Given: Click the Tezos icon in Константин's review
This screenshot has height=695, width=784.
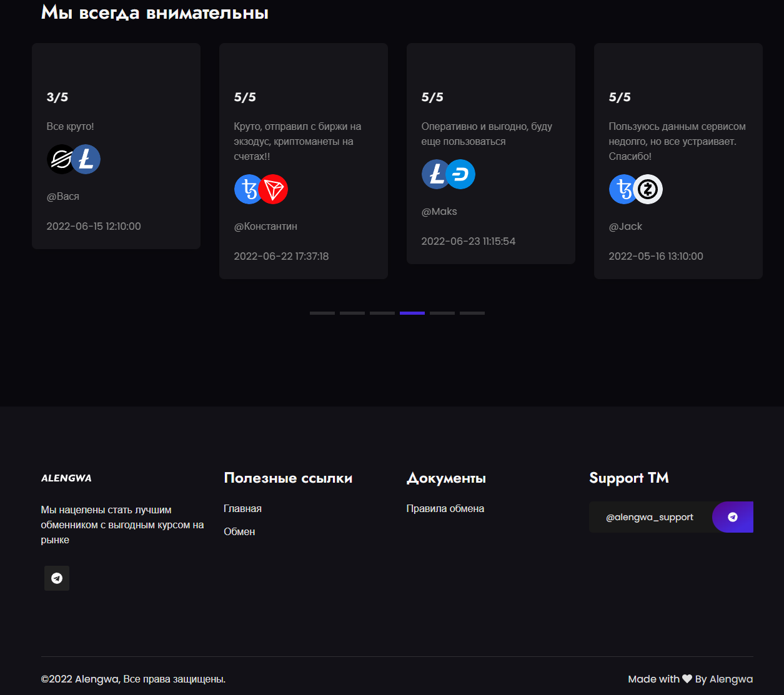Looking at the screenshot, I should click(x=248, y=189).
